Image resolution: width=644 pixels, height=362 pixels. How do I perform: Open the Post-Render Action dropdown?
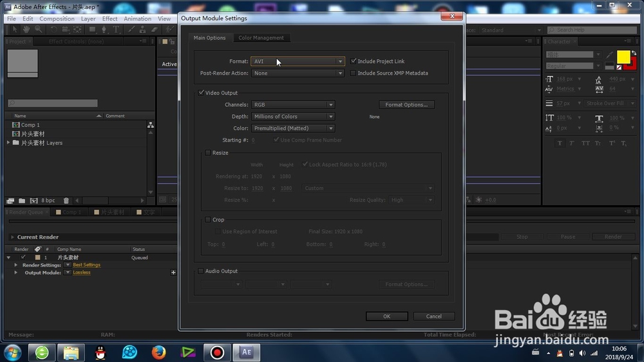click(x=298, y=73)
